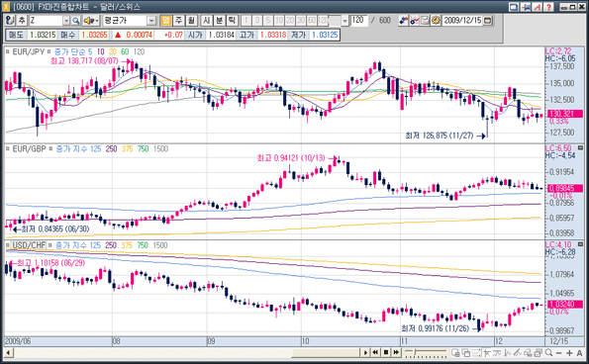Screen dimensions: 589x364
Task: Click the pin icon in the title bar
Action: pos(526,7)
